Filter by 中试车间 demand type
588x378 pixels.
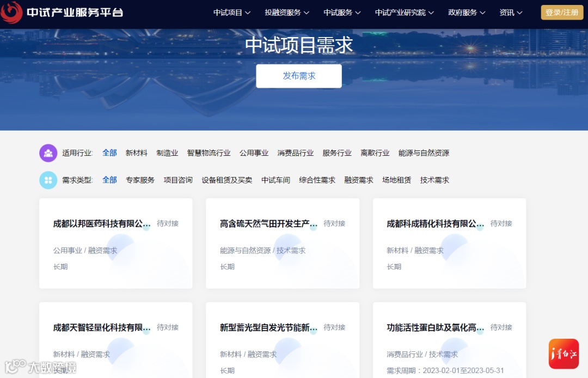tap(275, 180)
